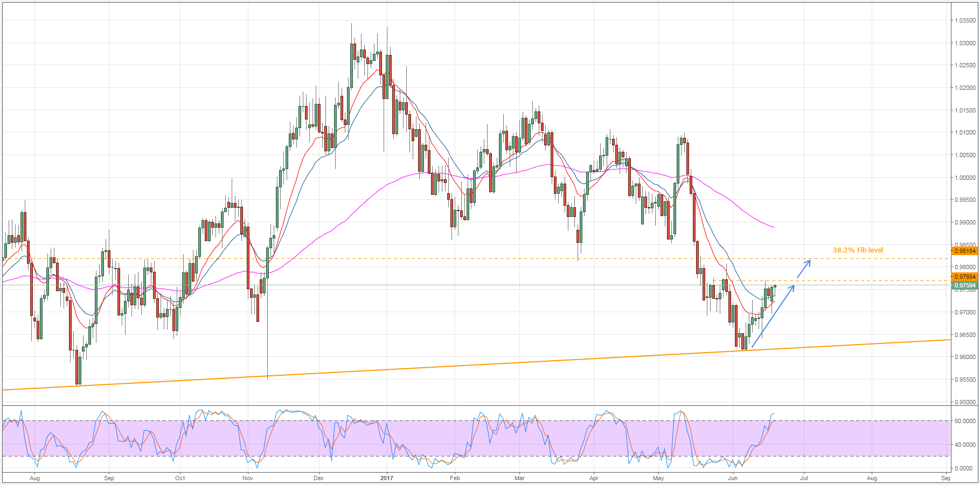Click the 0.95500 price axis label
The height and width of the screenshot is (485, 980).
click(965, 379)
